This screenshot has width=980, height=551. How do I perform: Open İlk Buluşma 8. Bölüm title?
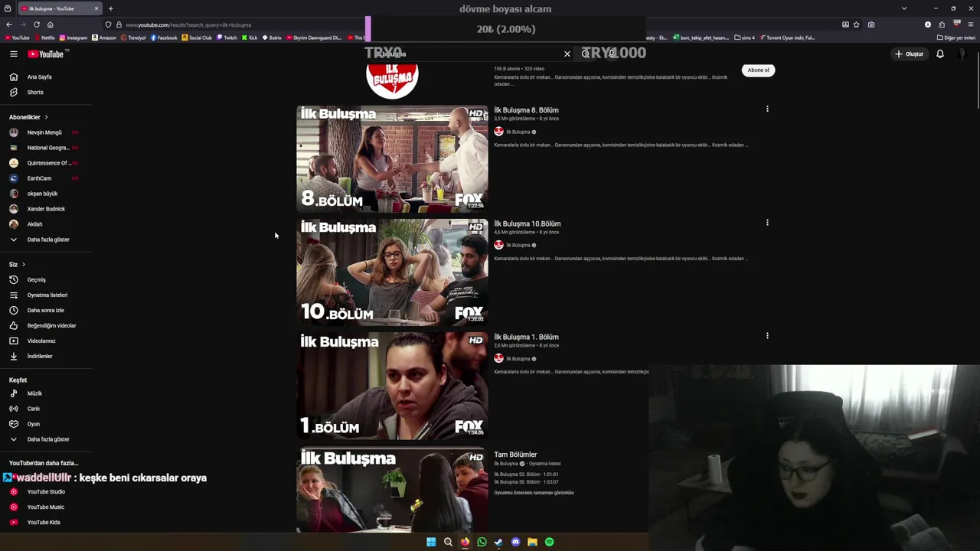[526, 110]
